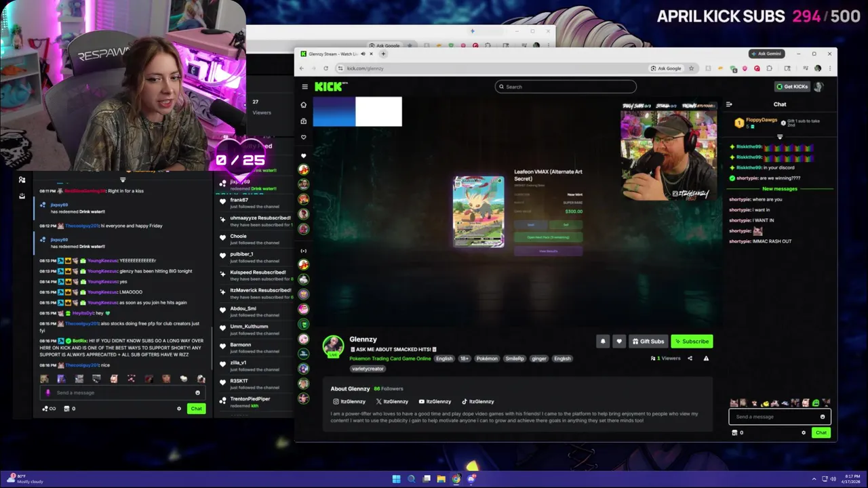Open Glennzy's Instagram link
Image resolution: width=868 pixels, height=488 pixels.
coord(349,401)
